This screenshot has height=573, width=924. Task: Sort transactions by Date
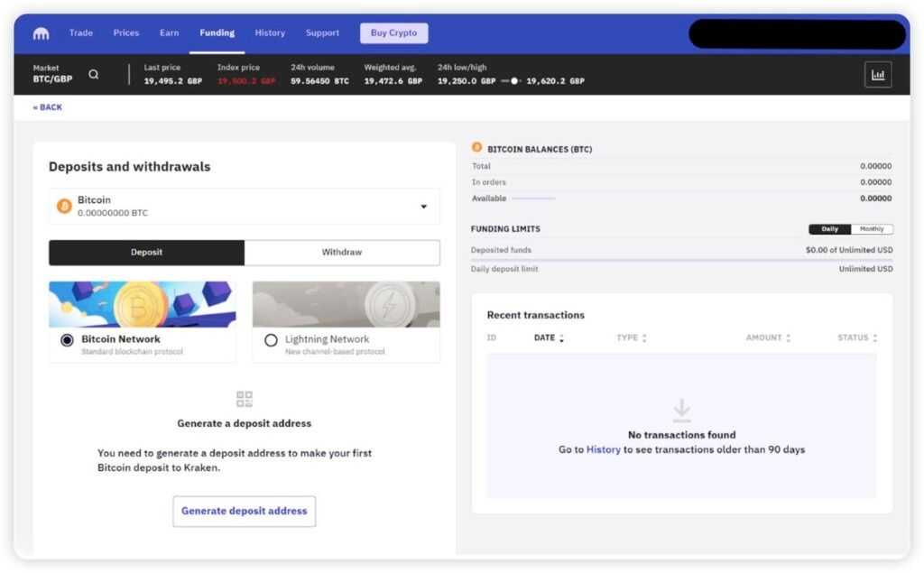click(x=549, y=337)
